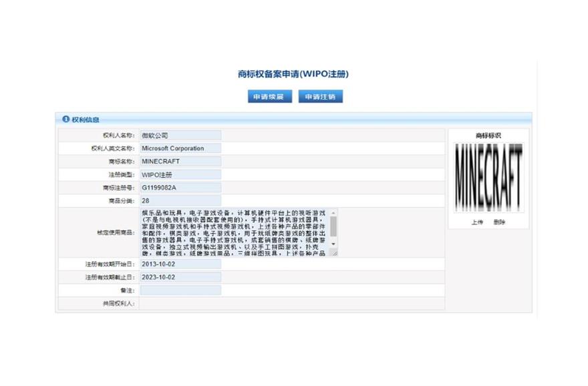Click the textarea resize handle corner
Screen dimensions: 588x386
[x=333, y=253]
